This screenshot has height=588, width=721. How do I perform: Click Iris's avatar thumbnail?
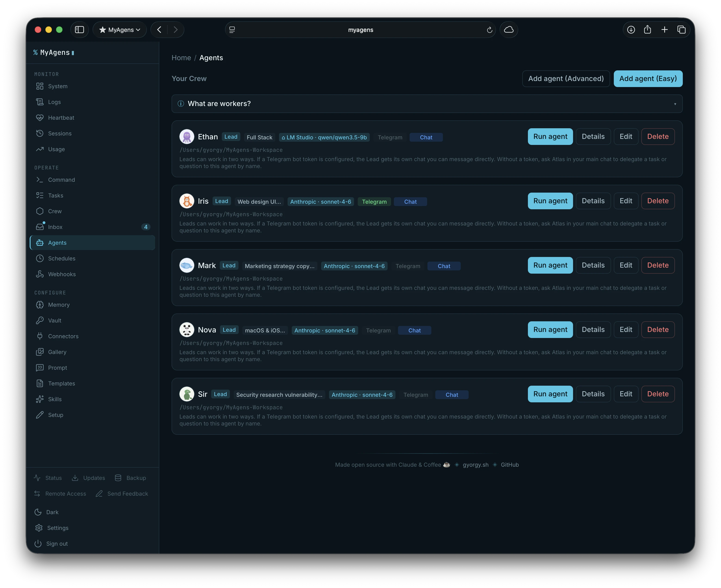tap(187, 201)
